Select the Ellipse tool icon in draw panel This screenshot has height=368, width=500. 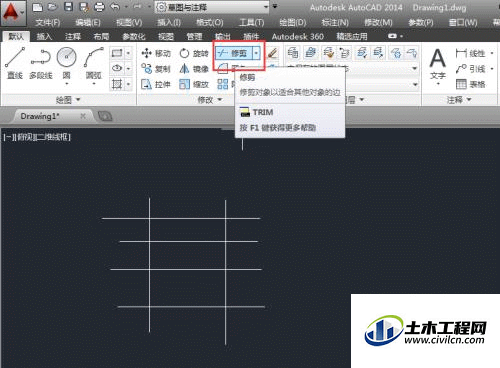point(117,68)
